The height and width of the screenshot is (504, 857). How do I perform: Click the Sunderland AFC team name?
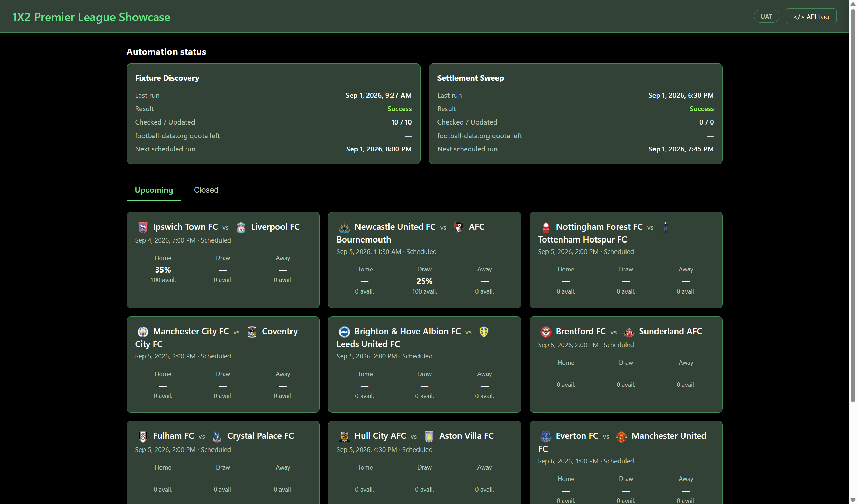[x=670, y=332]
